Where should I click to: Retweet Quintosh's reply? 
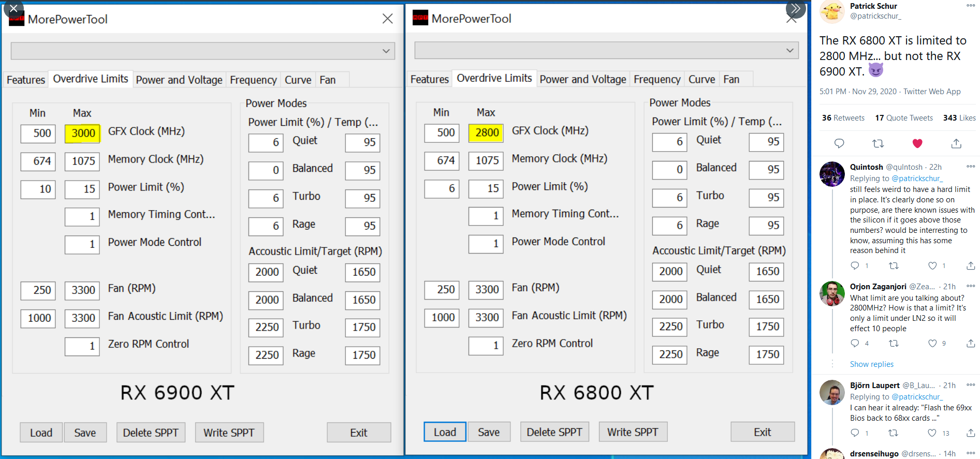[x=894, y=265]
